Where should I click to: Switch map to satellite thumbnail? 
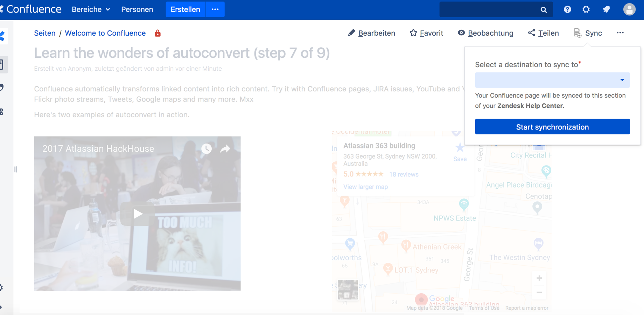(x=348, y=290)
